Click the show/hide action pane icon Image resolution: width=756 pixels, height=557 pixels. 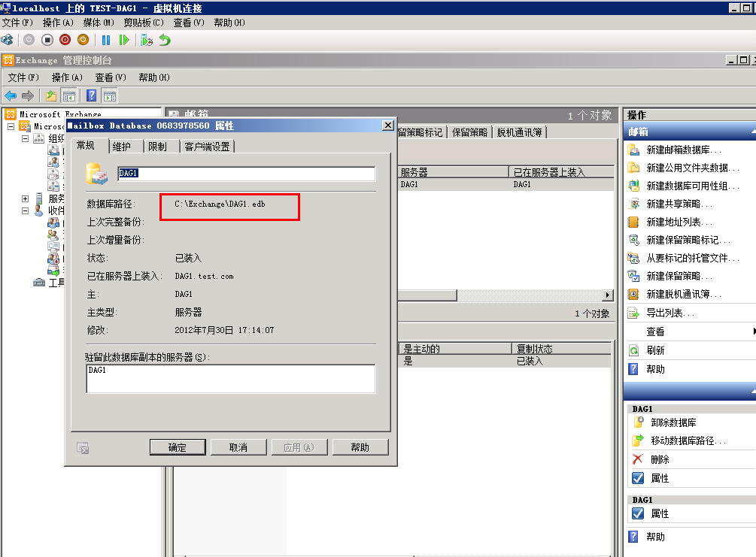[109, 96]
